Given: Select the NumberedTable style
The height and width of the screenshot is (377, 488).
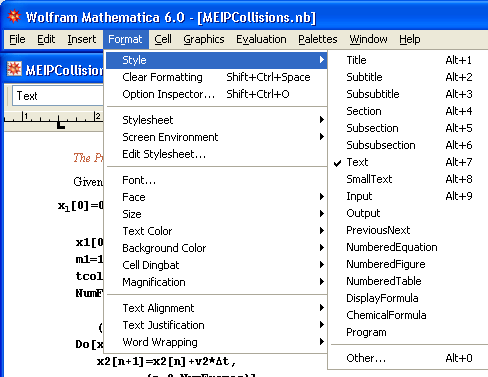Looking at the screenshot, I should [409, 281].
